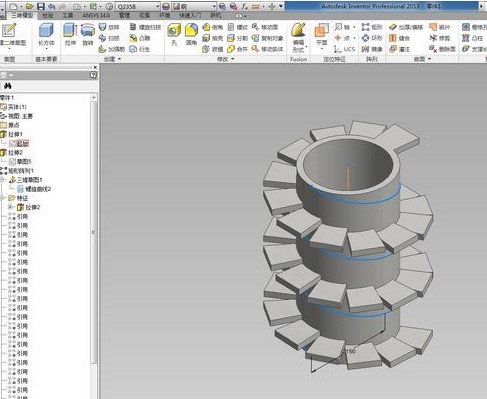Activate the Extrude (拉伸) tool
This screenshot has width=487, height=399.
click(70, 34)
